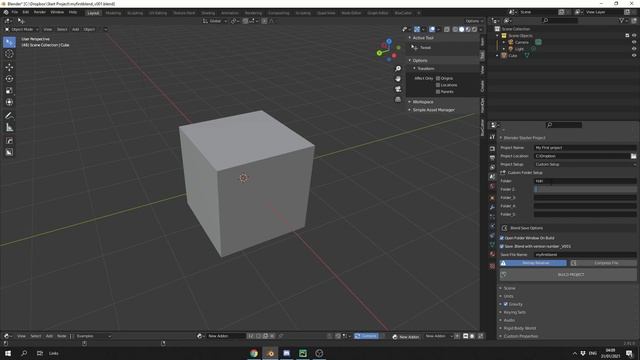Select the Measure tool
This screenshot has height=360, width=640.
click(9, 128)
